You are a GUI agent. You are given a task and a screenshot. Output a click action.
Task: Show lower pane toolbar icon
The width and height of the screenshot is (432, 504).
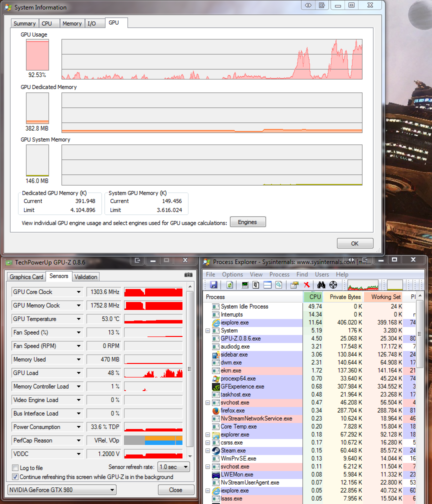[267, 285]
